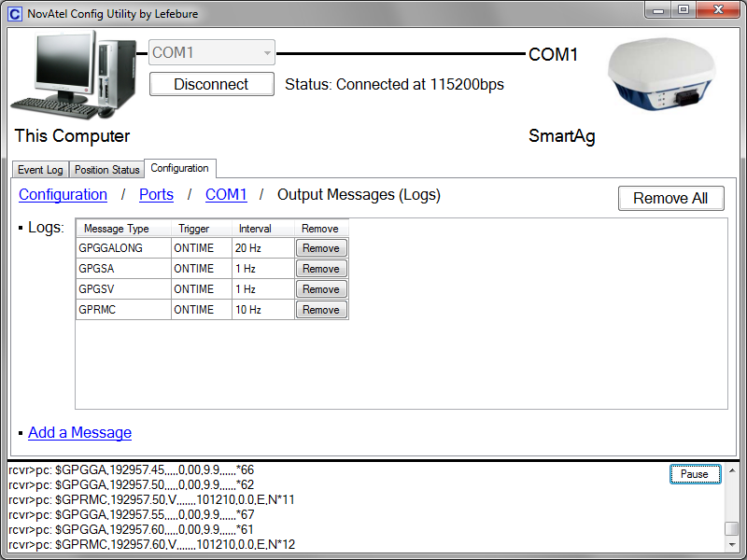
Task: Click the Remove All button
Action: tap(670, 198)
